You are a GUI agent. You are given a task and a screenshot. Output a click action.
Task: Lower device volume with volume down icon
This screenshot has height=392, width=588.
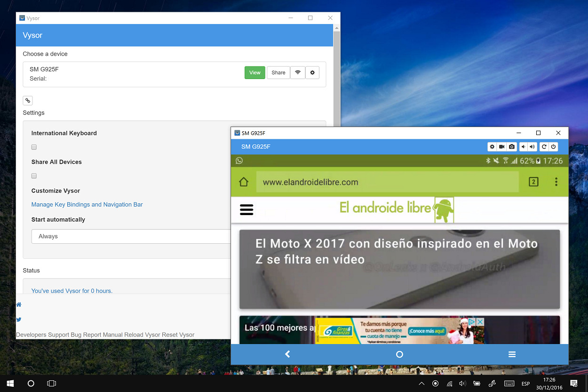[523, 147]
